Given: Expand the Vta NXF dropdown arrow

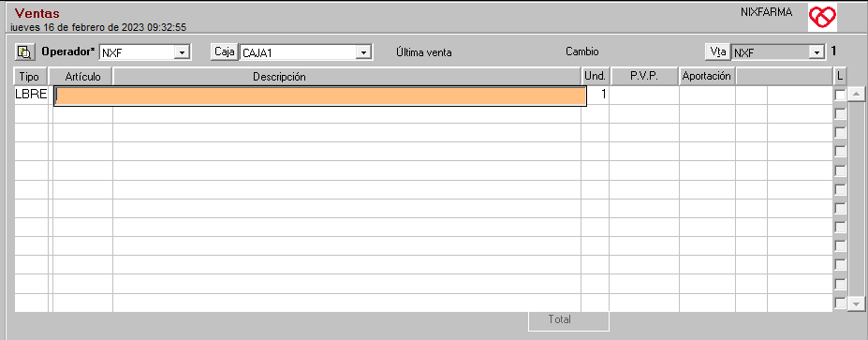Looking at the screenshot, I should 817,52.
